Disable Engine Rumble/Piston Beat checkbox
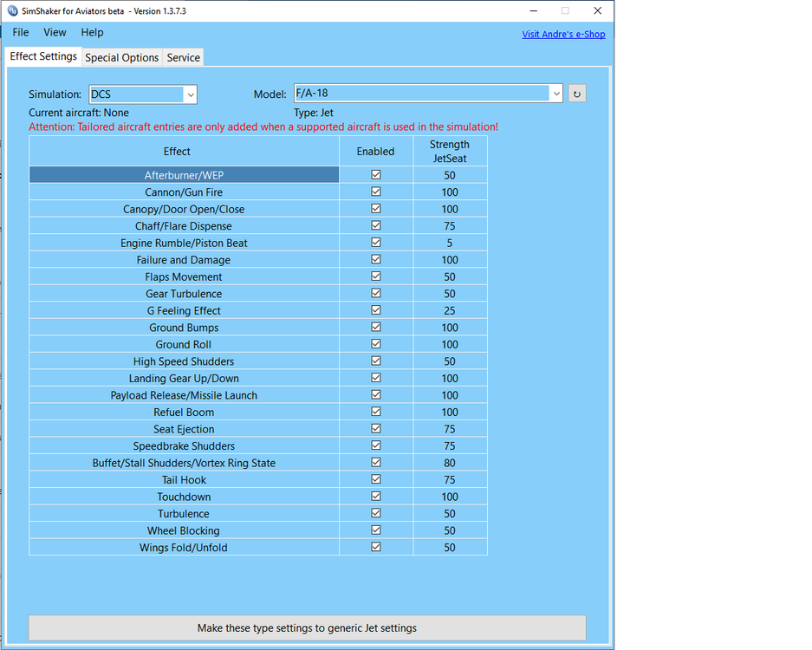This screenshot has width=812, height=650. click(x=376, y=243)
